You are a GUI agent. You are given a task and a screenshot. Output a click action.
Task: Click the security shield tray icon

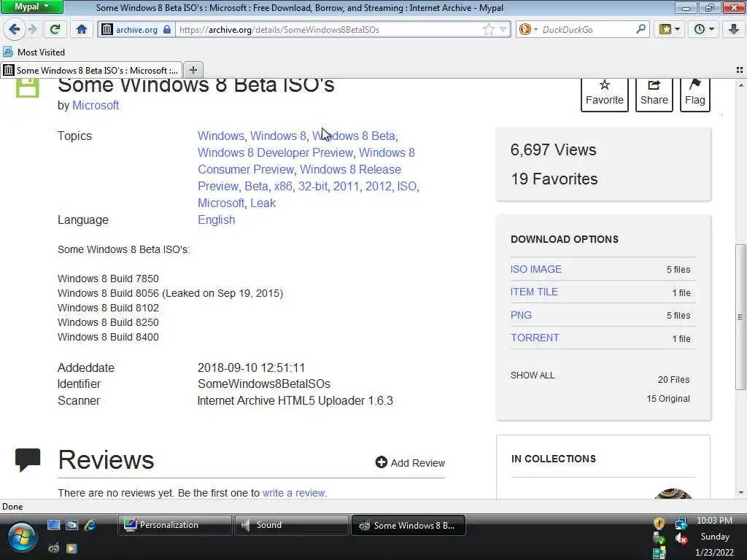(x=659, y=524)
